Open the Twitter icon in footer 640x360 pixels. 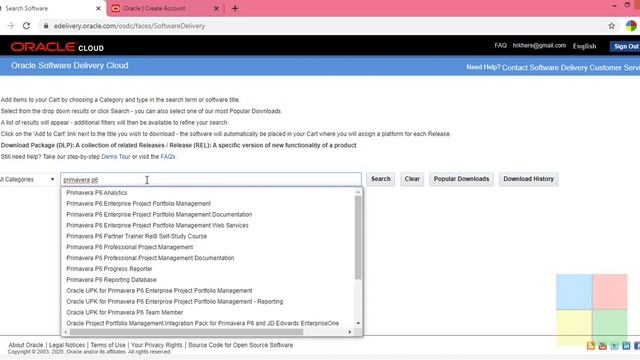pyautogui.click(x=614, y=346)
